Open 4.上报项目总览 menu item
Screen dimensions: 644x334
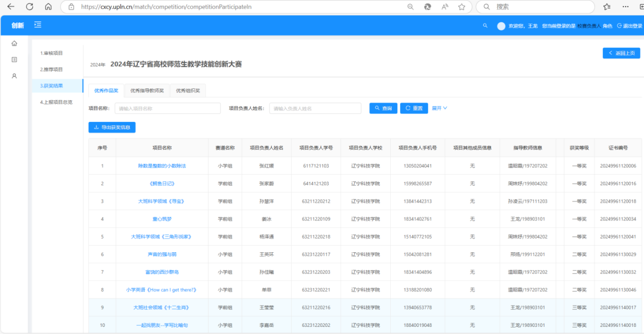pos(56,102)
